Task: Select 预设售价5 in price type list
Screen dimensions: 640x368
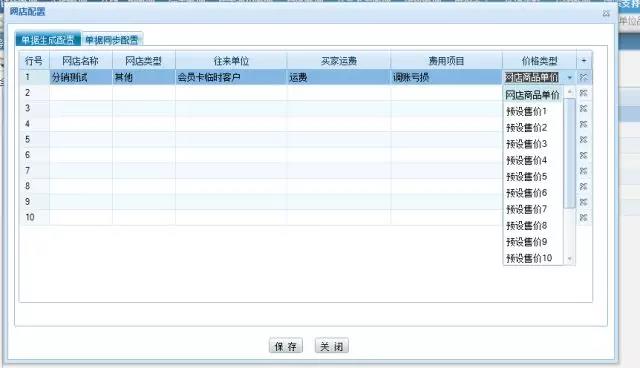Action: 526,177
